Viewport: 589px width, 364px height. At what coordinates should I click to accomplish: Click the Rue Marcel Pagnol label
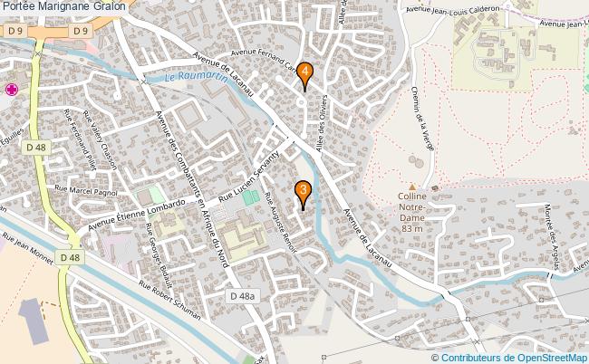[x=86, y=190]
